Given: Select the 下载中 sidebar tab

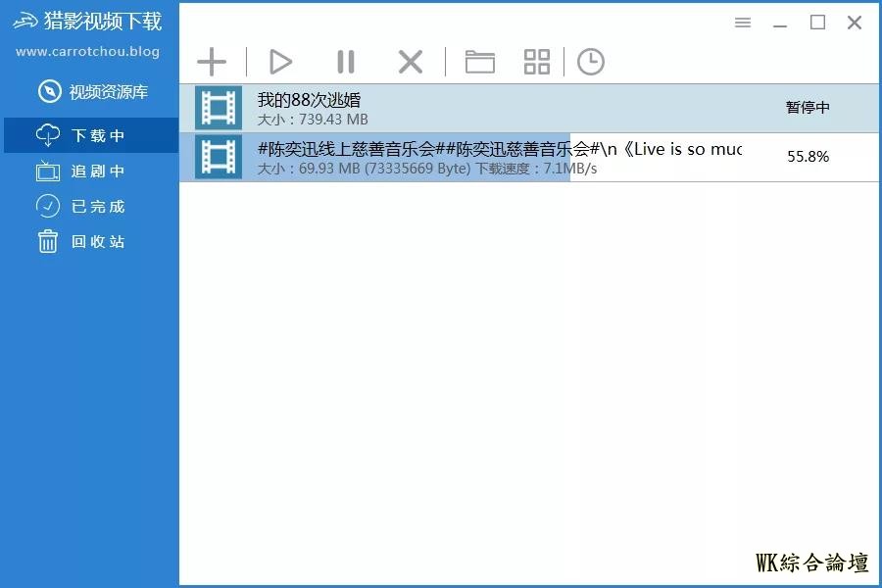Looking at the screenshot, I should (91, 135).
